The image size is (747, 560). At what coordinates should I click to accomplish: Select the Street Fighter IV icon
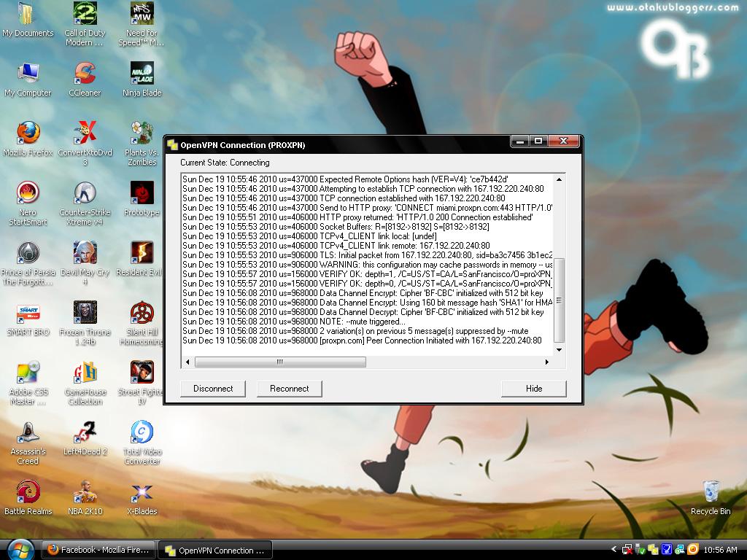(142, 382)
